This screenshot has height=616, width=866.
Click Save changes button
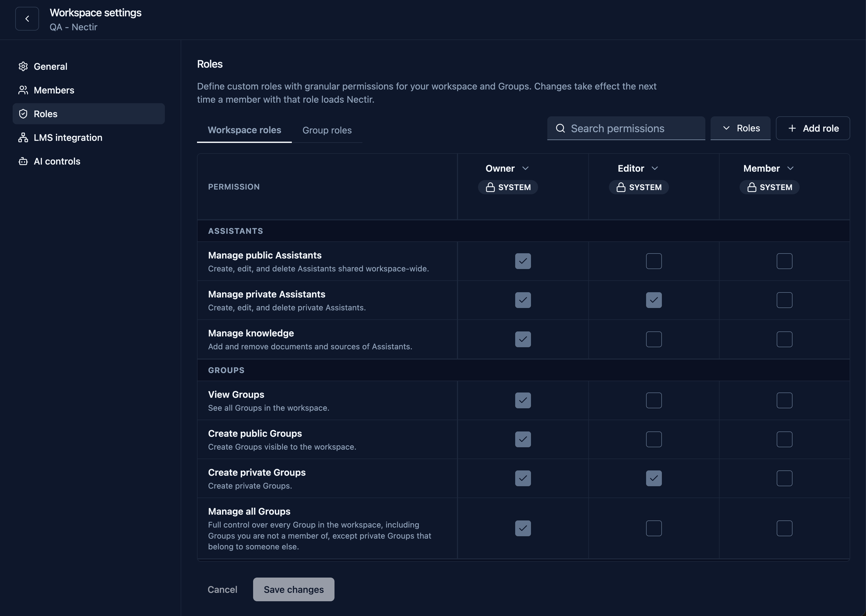[x=294, y=589]
